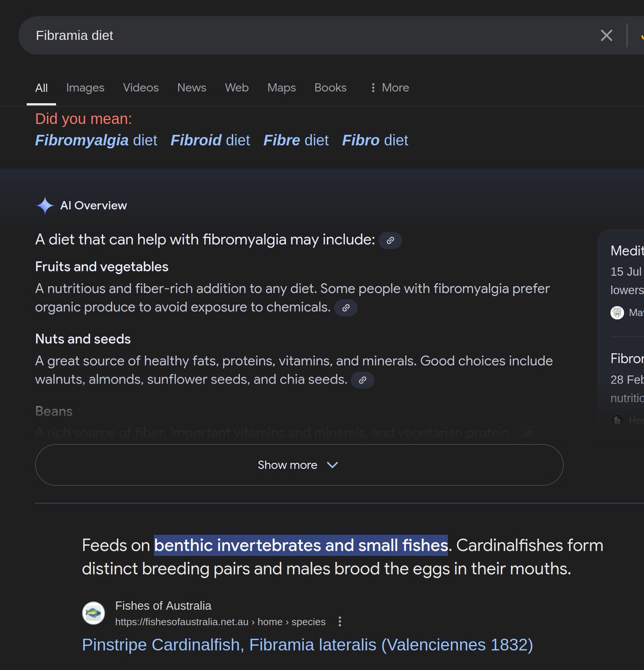Click the Mayo Clinic source icon in side card
This screenshot has height=670, width=644.
click(x=617, y=313)
